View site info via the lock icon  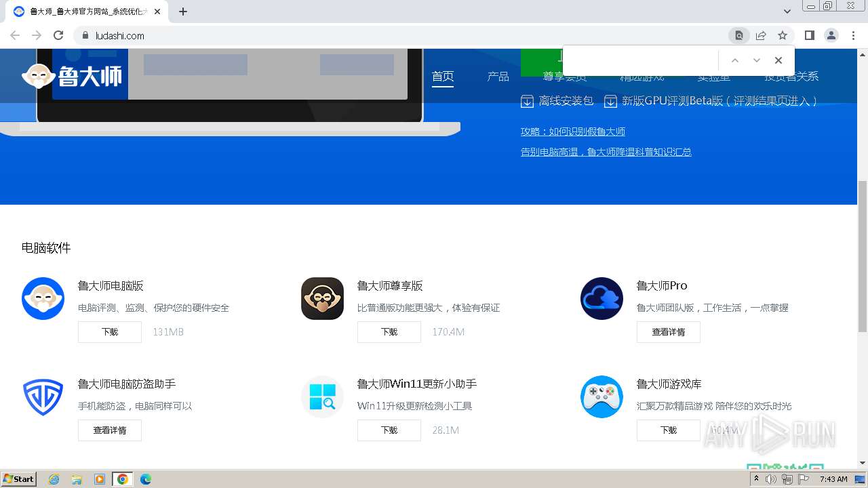click(x=85, y=35)
